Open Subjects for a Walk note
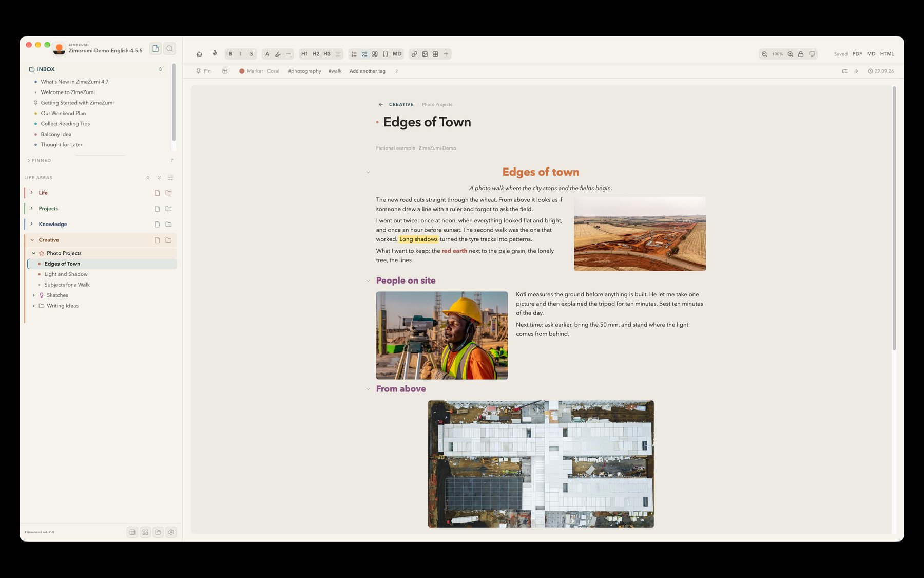The height and width of the screenshot is (578, 924). click(67, 285)
